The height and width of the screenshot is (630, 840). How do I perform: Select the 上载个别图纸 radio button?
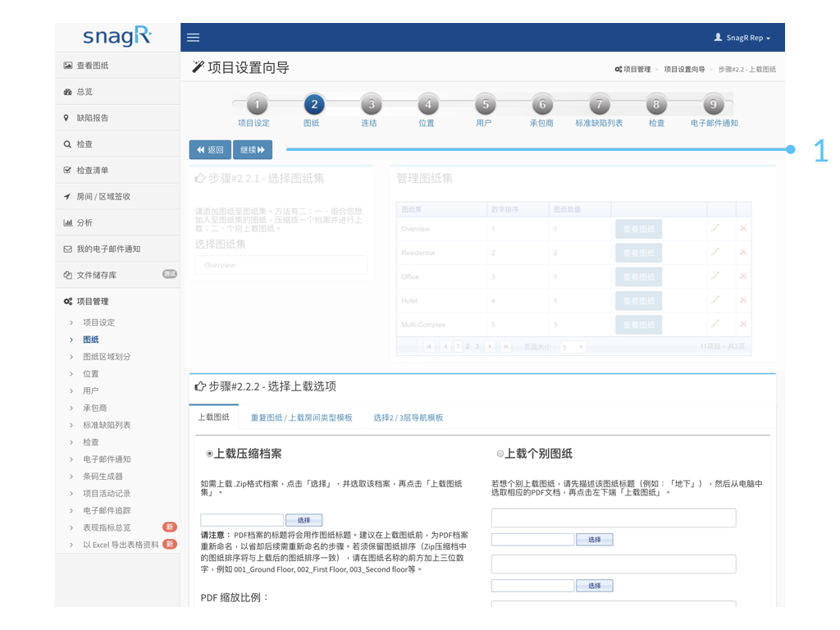[x=500, y=454]
